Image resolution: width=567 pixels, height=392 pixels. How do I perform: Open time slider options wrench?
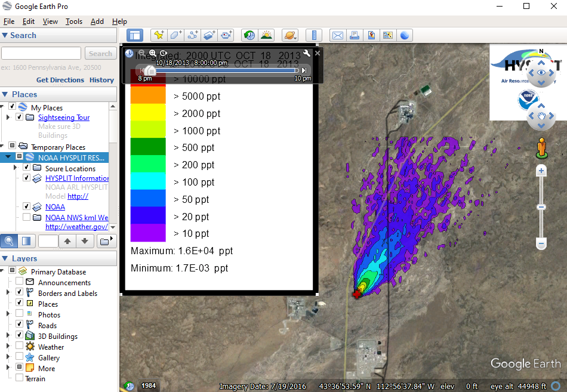[x=307, y=54]
